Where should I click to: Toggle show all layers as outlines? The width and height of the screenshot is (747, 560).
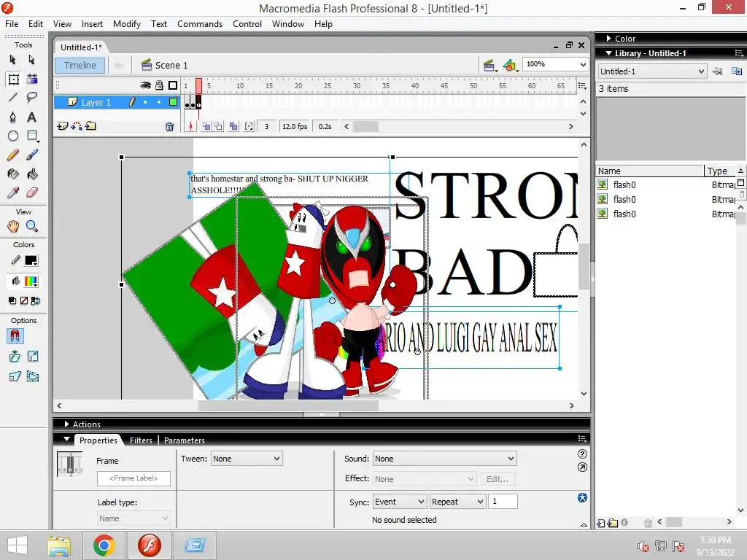click(x=173, y=85)
